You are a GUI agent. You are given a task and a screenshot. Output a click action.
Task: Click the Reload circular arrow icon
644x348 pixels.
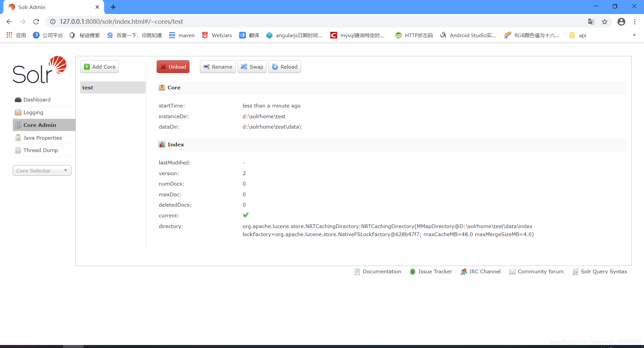point(275,67)
